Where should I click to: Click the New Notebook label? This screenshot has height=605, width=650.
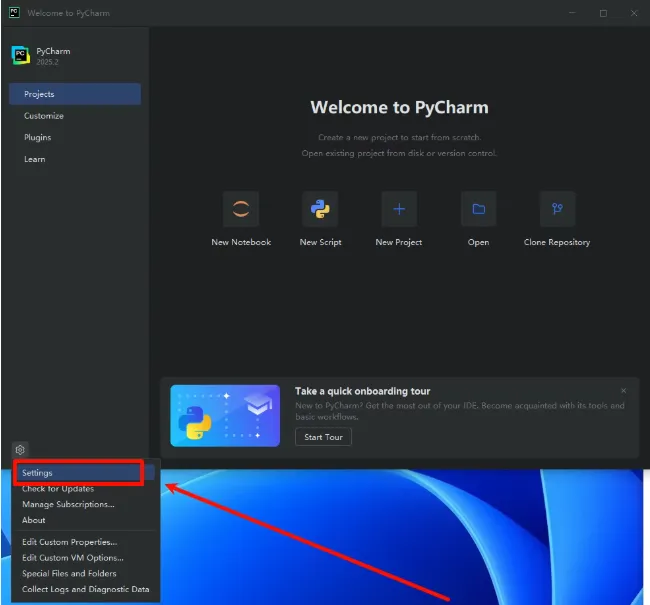(x=241, y=242)
